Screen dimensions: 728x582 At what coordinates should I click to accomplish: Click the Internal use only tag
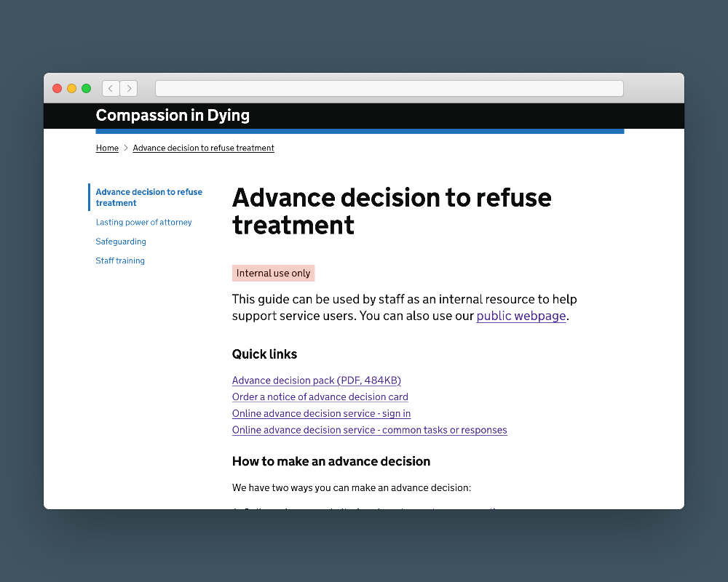coord(273,274)
